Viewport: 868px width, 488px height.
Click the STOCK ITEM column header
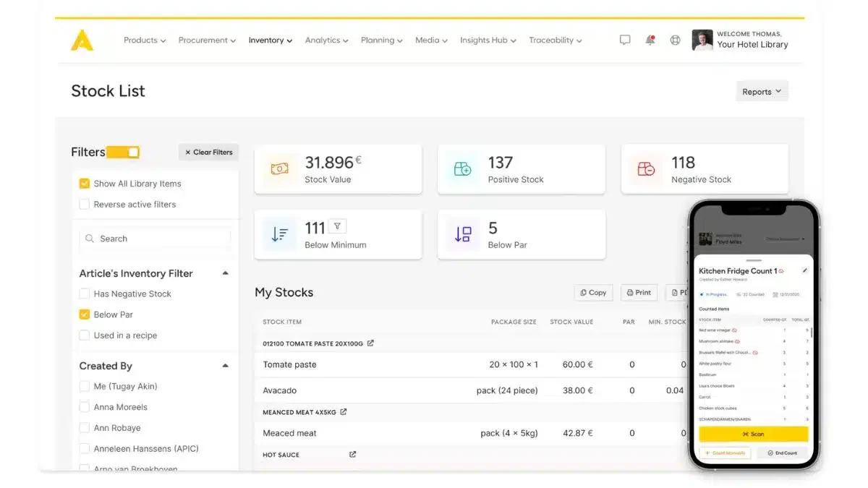coord(282,322)
